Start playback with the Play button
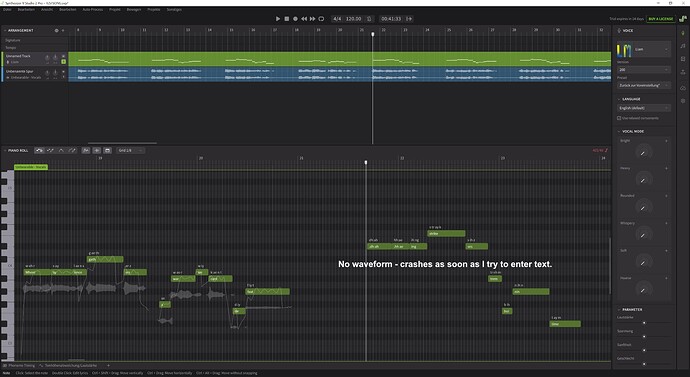This screenshot has height=377, width=690. coord(278,19)
